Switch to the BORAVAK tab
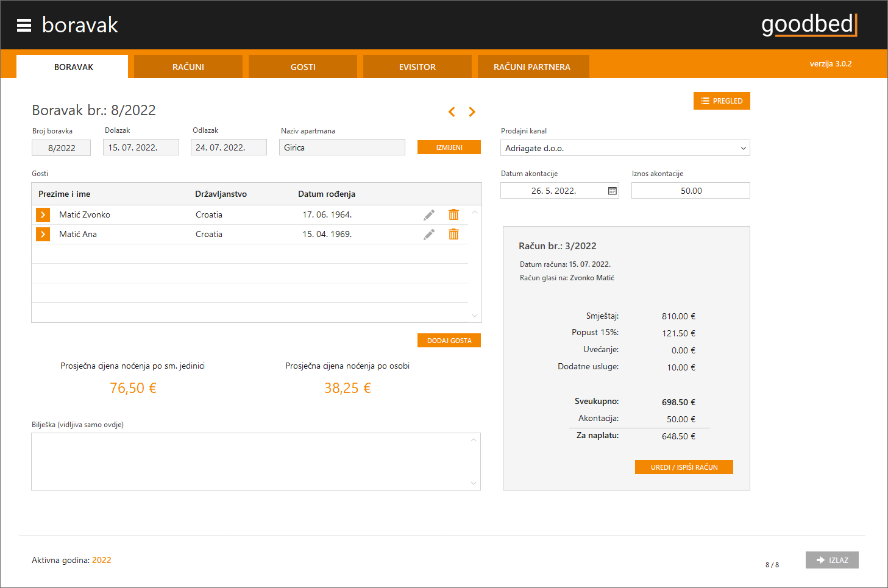 73,66
